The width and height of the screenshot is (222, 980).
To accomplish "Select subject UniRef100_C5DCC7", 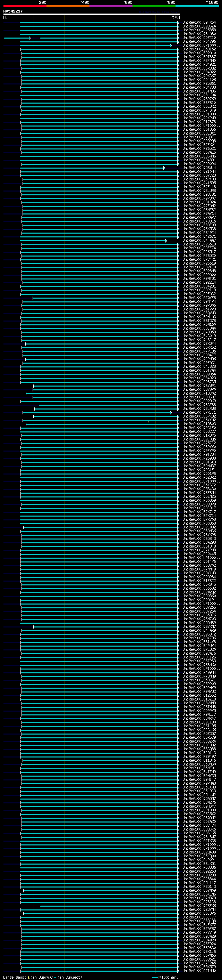I will pos(199,431).
